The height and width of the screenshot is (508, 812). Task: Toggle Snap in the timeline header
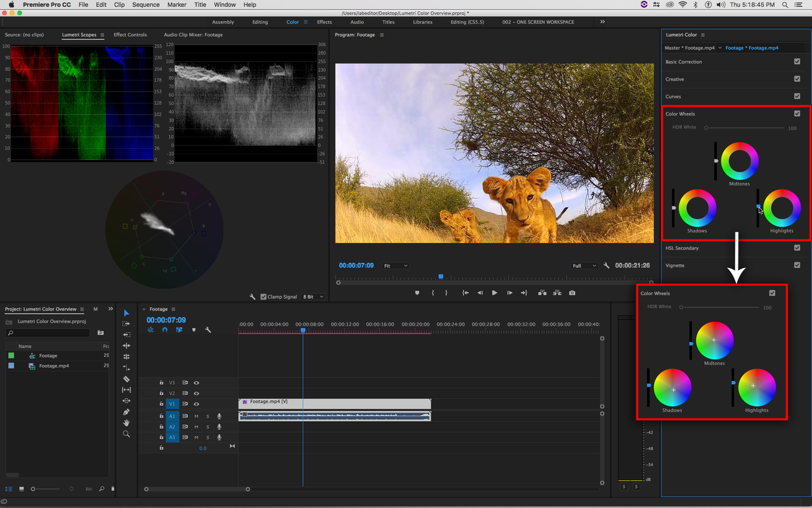tap(164, 330)
